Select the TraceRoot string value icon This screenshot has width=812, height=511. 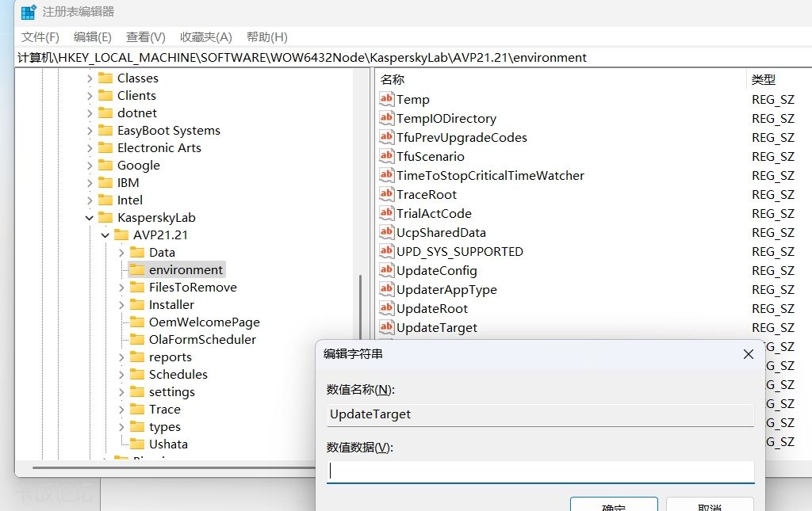[x=386, y=194]
